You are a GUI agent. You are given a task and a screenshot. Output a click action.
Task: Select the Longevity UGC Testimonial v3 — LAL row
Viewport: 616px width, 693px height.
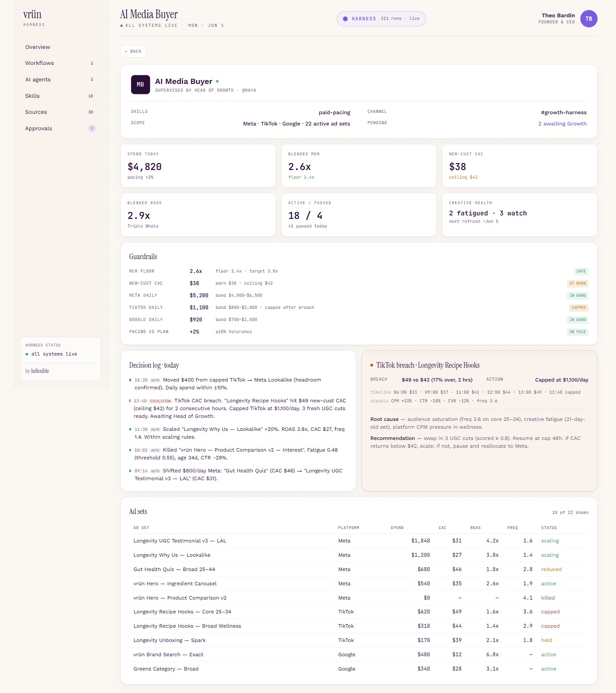(359, 541)
